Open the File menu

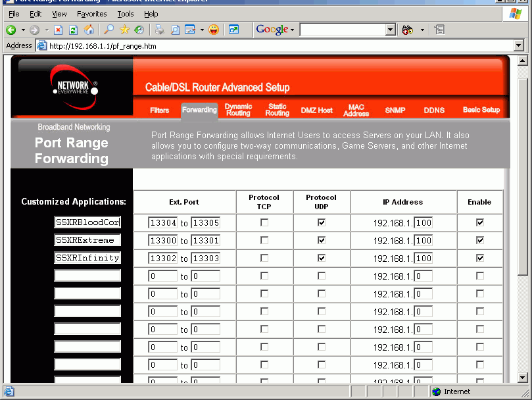(x=14, y=14)
